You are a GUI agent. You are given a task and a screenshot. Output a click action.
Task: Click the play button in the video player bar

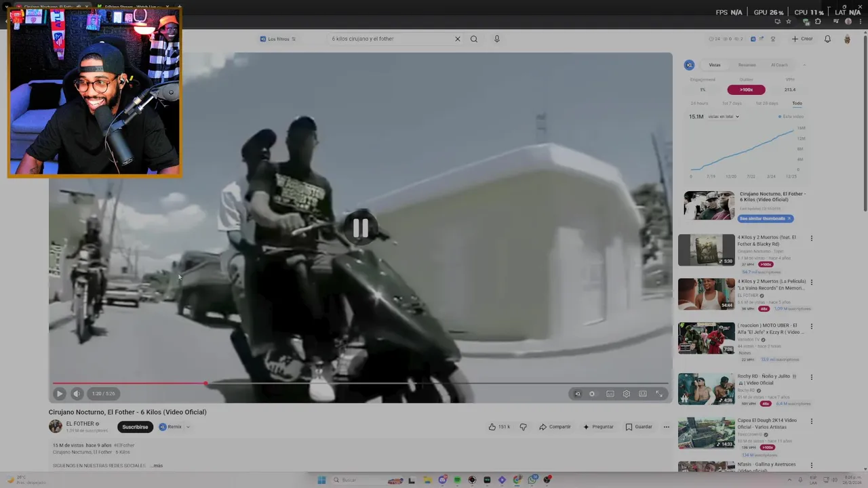59,394
